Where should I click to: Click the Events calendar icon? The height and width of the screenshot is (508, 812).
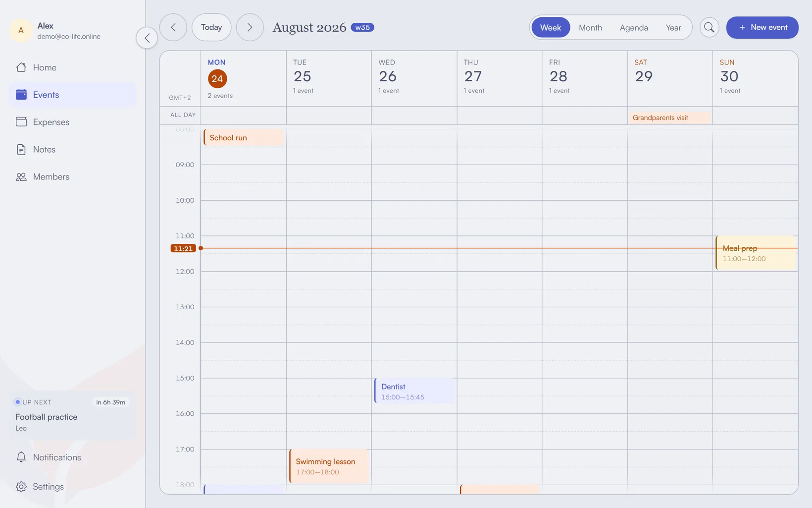click(21, 95)
